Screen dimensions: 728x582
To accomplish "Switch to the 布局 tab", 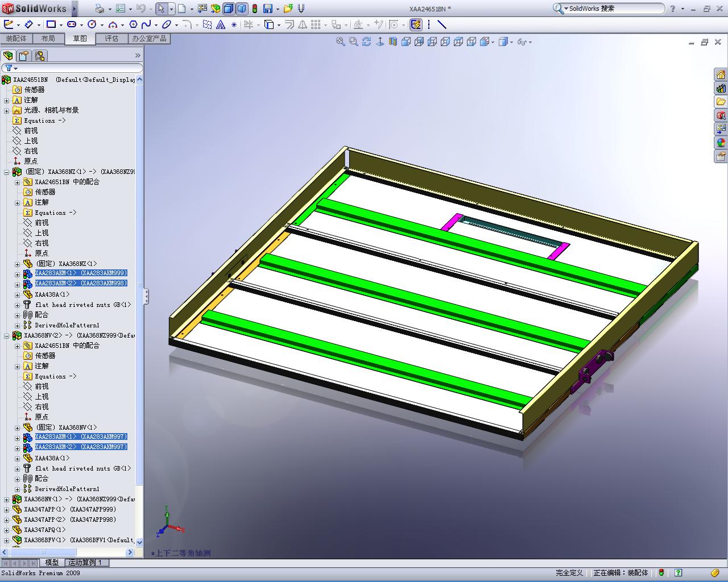I will point(48,39).
